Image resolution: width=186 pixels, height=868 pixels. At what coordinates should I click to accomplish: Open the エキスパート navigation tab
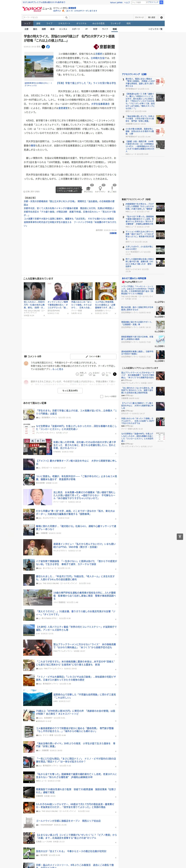tap(64, 24)
